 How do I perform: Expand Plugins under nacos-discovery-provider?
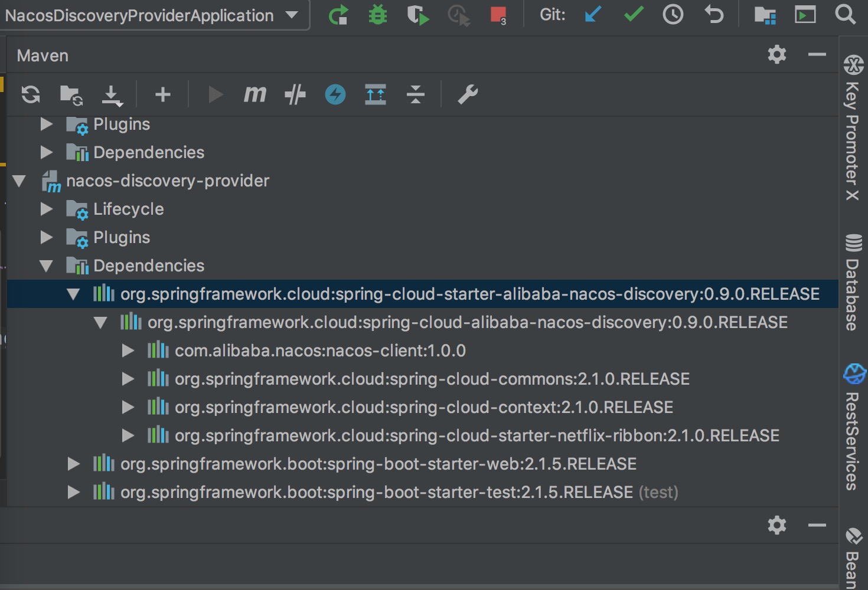point(47,237)
